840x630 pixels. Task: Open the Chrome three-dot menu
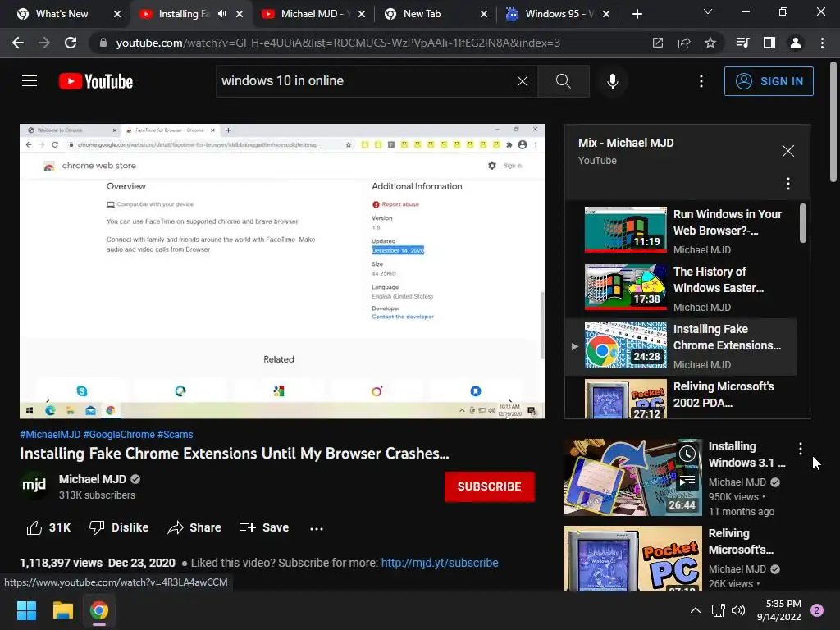point(822,43)
